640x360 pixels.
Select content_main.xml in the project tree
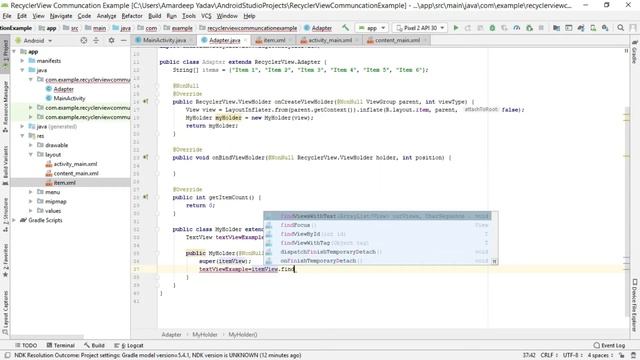[76, 173]
